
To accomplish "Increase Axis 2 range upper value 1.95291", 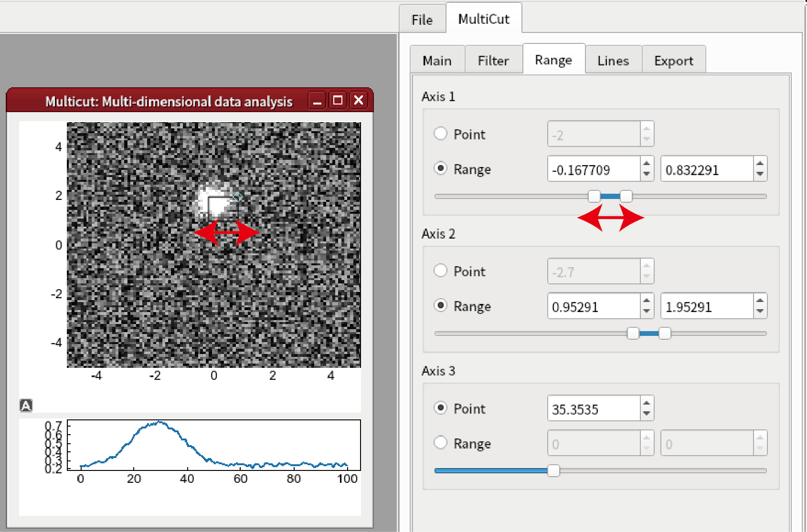I will [760, 300].
